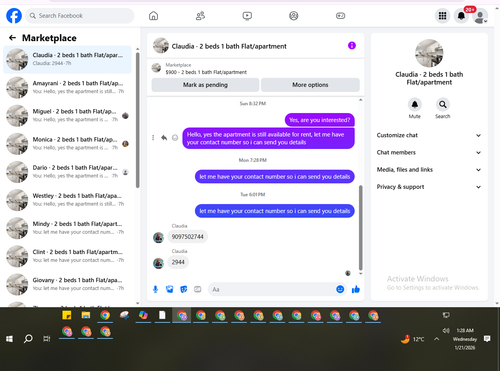
Task: Click the 2944 message bubble
Action: (x=178, y=262)
